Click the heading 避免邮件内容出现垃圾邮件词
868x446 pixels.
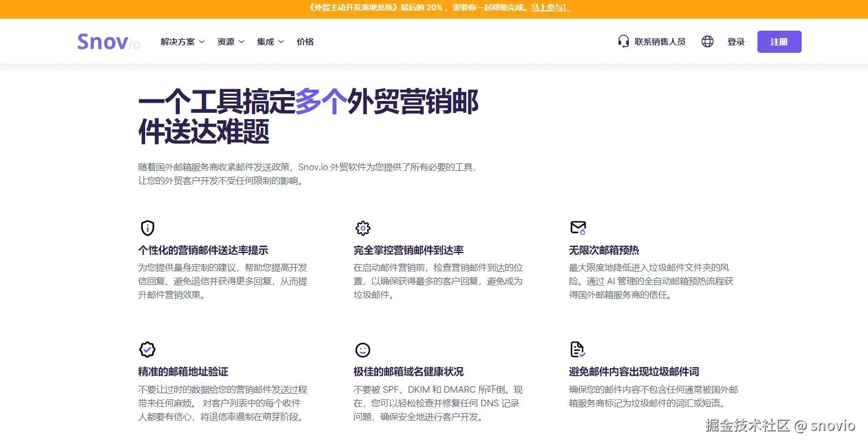634,372
